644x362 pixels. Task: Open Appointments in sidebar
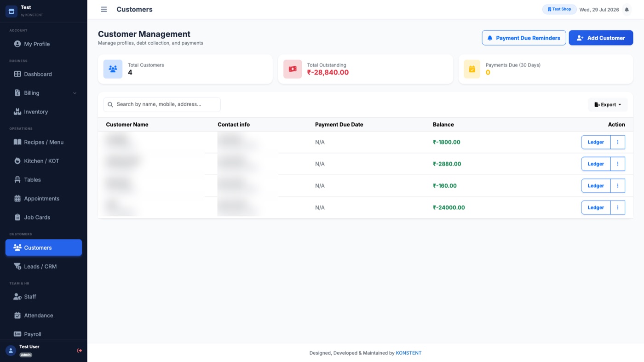(x=44, y=199)
